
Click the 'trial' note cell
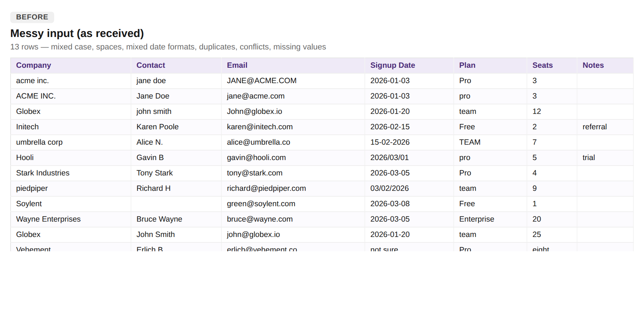(605, 158)
